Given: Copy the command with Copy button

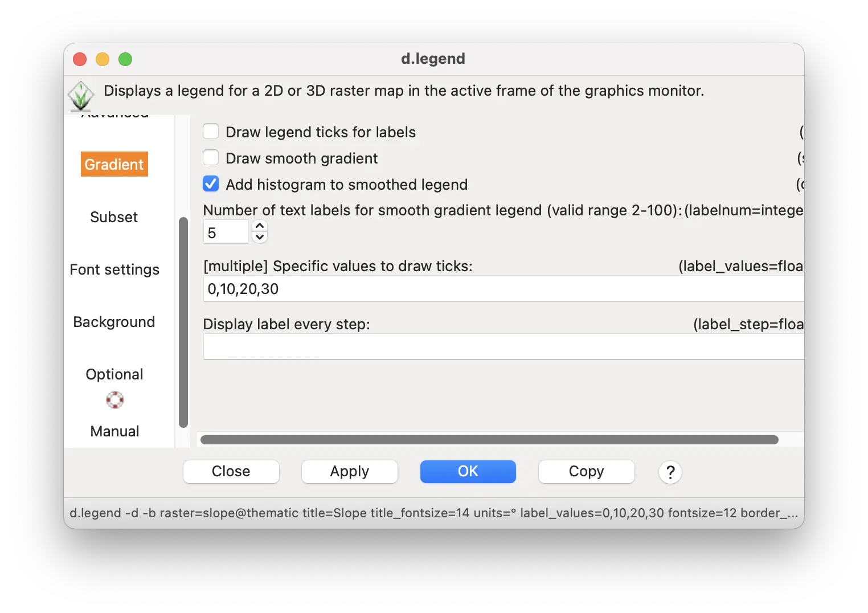Looking at the screenshot, I should tap(586, 472).
